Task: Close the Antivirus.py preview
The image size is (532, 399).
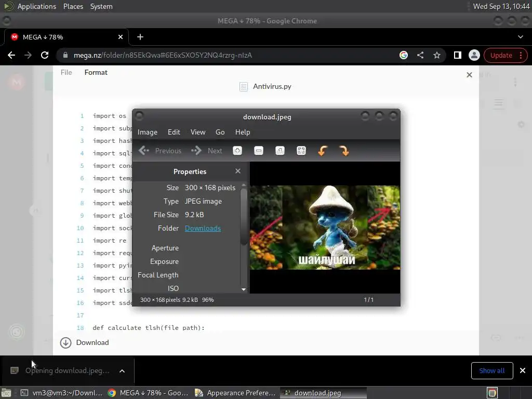Action: point(469,75)
